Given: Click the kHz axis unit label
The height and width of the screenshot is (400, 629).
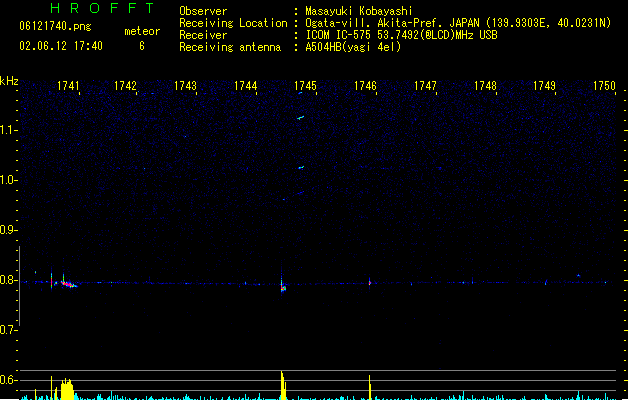Looking at the screenshot, I should click(9, 81).
